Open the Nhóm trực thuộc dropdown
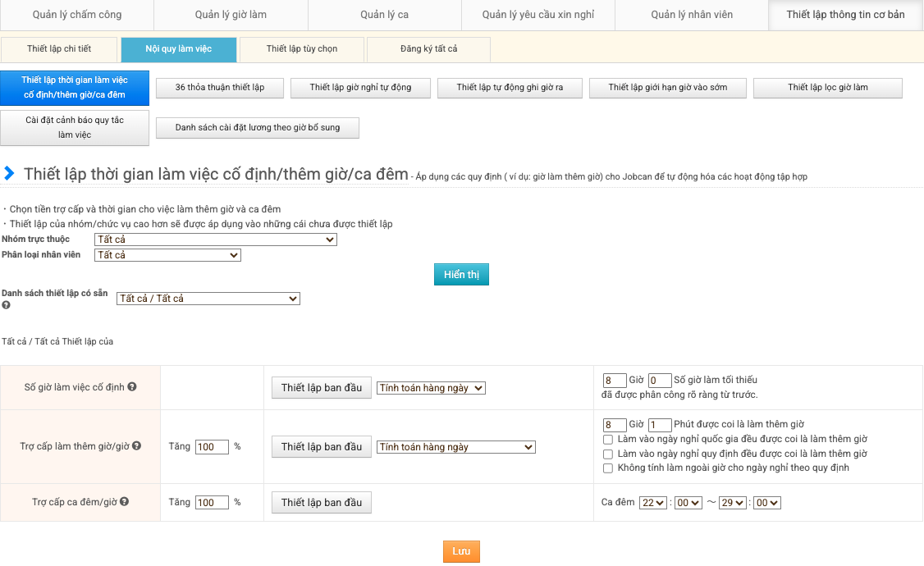The height and width of the screenshot is (566, 924). 215,240
